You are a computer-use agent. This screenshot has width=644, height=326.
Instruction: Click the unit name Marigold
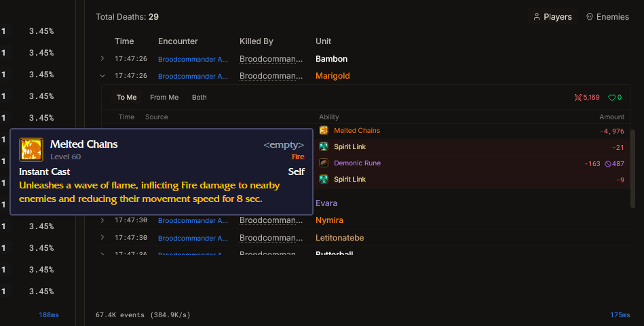[333, 76]
